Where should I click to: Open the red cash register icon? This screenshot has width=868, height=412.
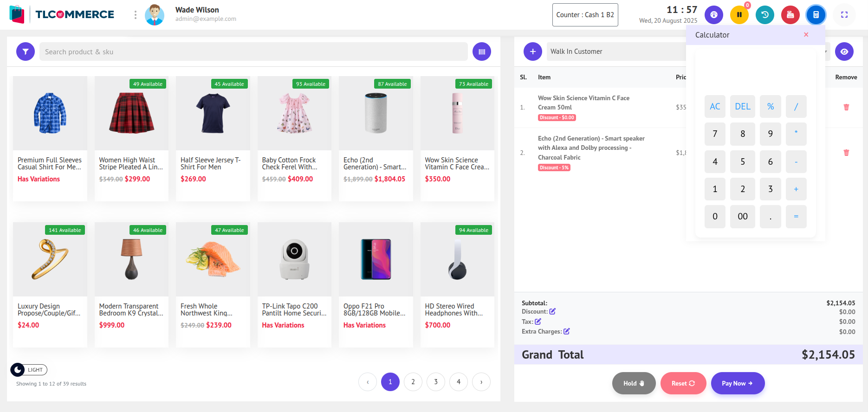tap(790, 15)
